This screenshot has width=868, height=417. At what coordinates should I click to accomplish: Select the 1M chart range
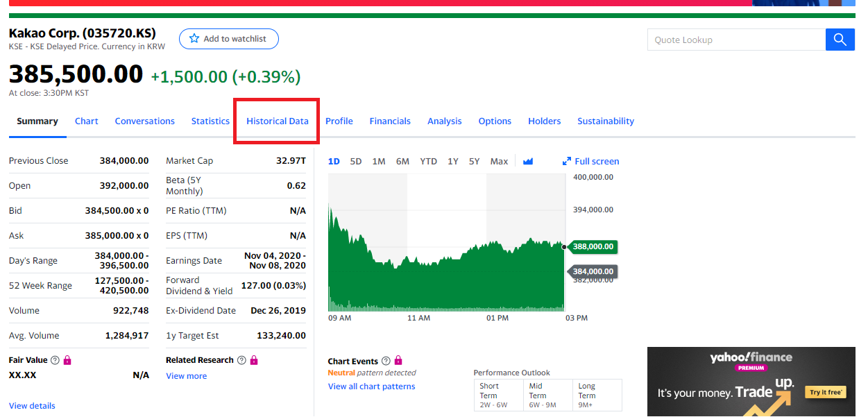[379, 161]
